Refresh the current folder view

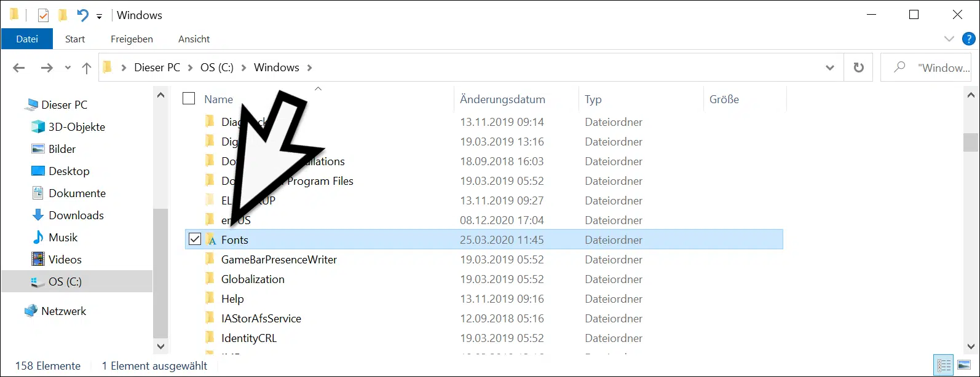[x=858, y=68]
